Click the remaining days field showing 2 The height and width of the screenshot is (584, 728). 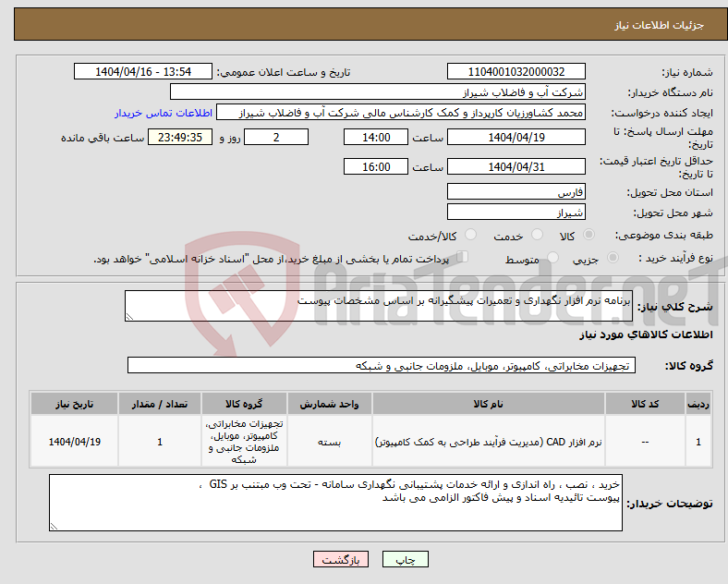click(x=276, y=137)
